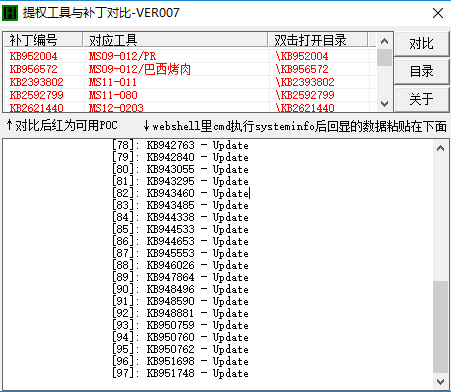451x392 pixels.
Task: Sort by 对应工具 column header
Action: coord(175,40)
